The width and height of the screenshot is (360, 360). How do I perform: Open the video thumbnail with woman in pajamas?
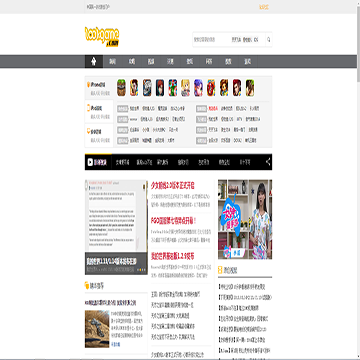click(x=245, y=219)
